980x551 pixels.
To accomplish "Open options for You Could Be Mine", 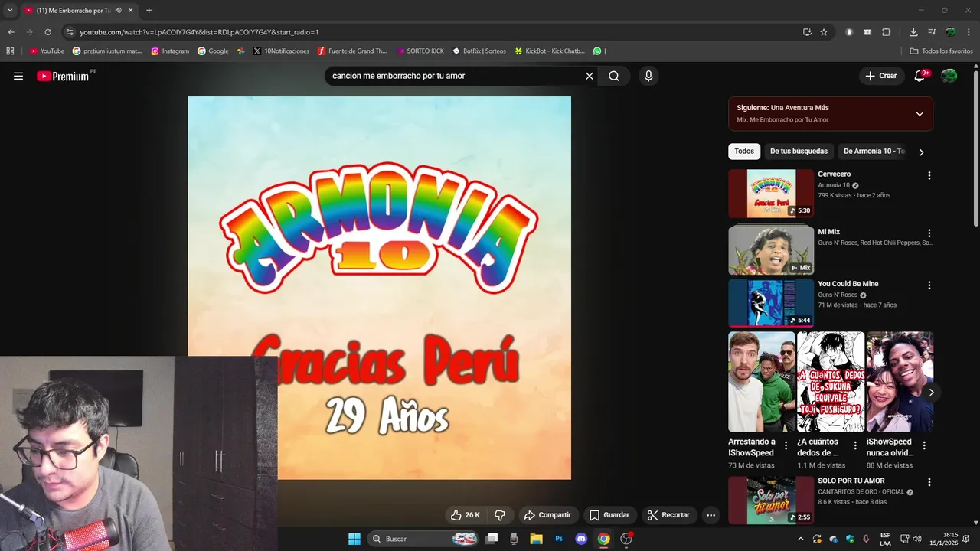I will [929, 285].
